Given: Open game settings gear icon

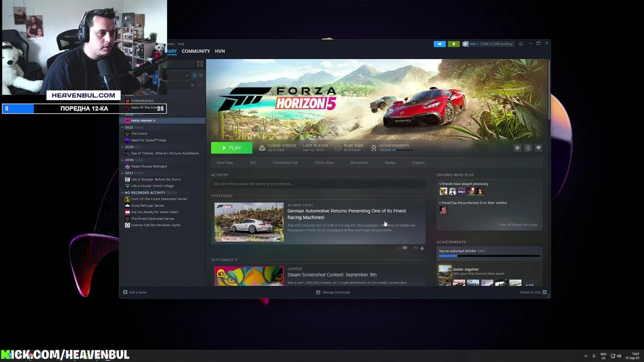Looking at the screenshot, I should pyautogui.click(x=517, y=148).
